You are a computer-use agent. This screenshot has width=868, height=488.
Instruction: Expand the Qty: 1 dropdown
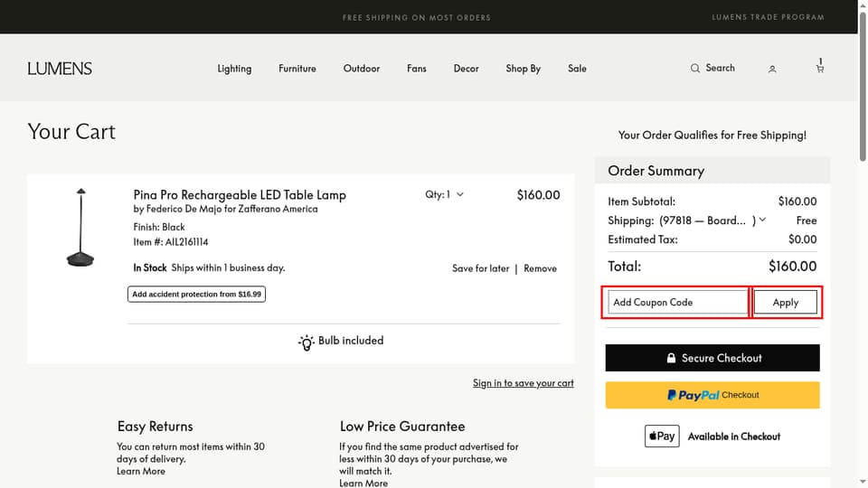point(445,194)
